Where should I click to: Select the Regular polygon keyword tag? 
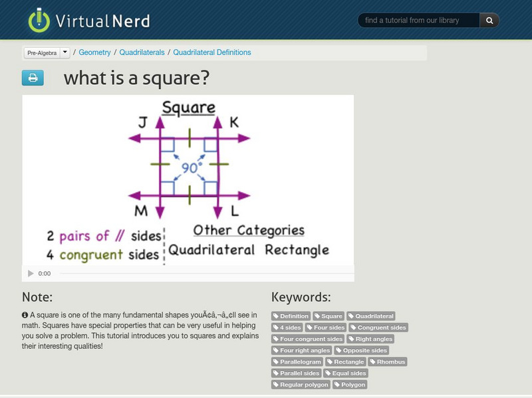coord(300,384)
